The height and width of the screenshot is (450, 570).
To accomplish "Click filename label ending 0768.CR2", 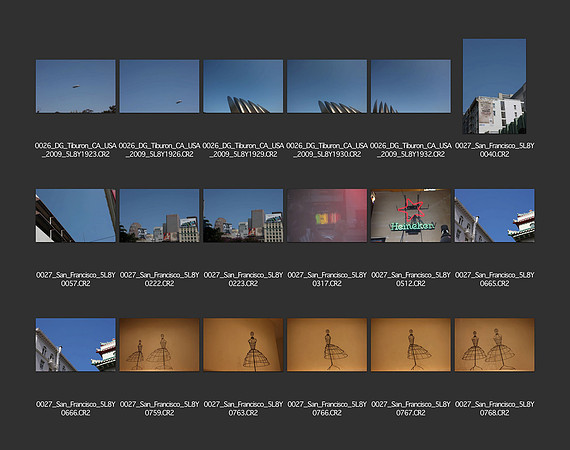I will (x=494, y=409).
